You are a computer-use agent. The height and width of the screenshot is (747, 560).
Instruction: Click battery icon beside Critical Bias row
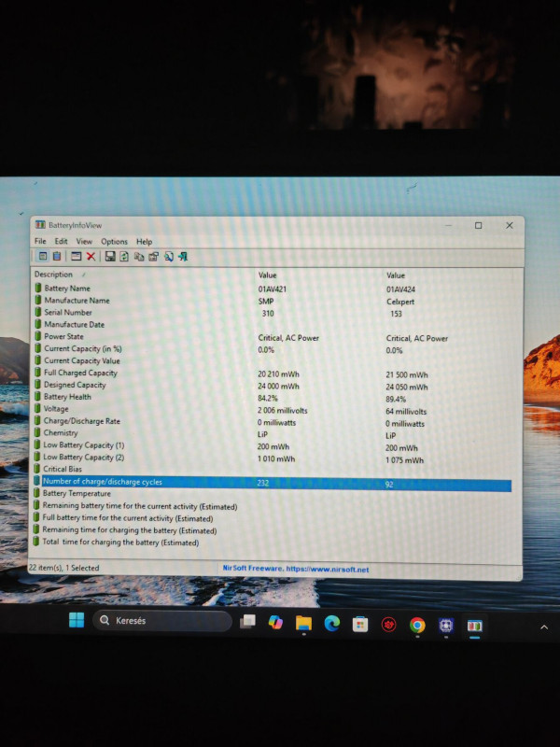coord(37,469)
